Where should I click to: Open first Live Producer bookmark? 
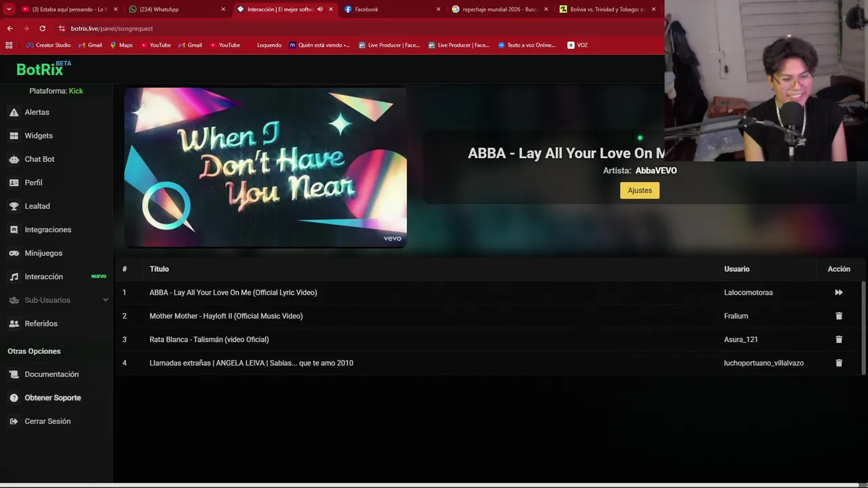click(389, 45)
